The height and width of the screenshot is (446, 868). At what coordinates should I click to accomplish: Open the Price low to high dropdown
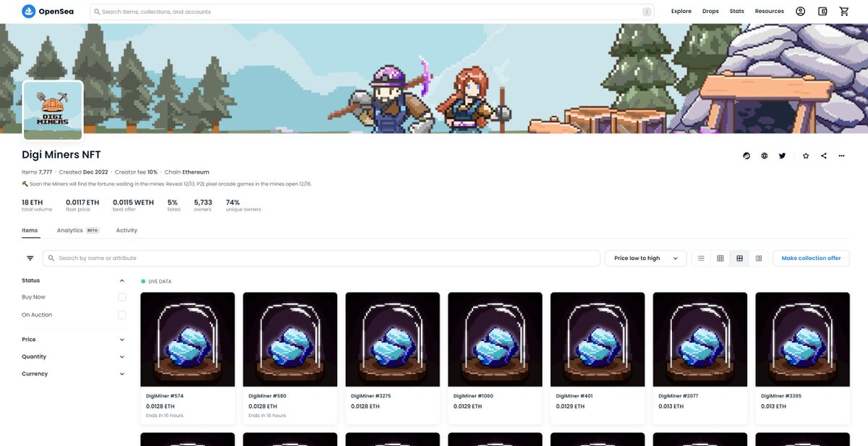[x=646, y=258]
